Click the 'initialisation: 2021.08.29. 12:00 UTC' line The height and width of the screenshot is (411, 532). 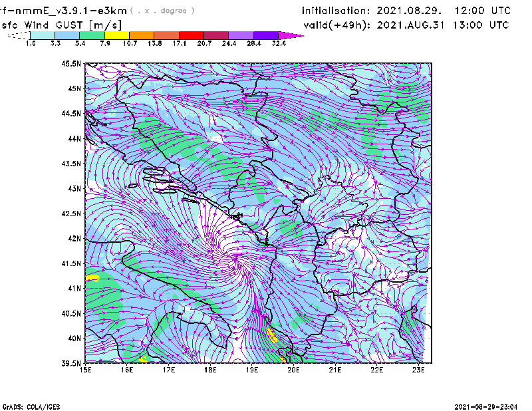coord(406,11)
